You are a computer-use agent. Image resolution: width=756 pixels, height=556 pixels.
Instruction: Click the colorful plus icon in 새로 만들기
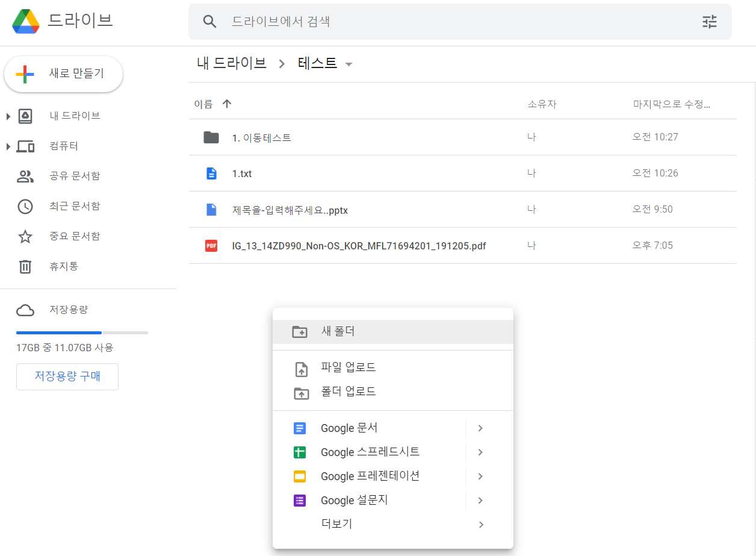(x=25, y=75)
